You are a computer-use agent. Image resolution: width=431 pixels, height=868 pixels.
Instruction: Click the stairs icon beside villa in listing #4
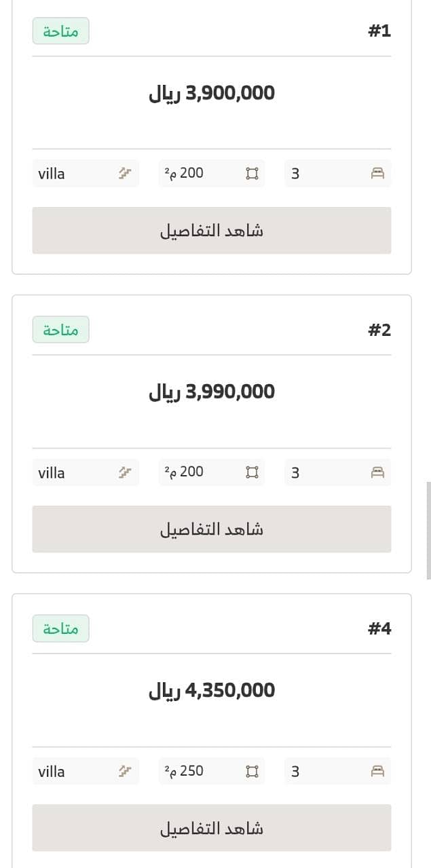tap(124, 771)
